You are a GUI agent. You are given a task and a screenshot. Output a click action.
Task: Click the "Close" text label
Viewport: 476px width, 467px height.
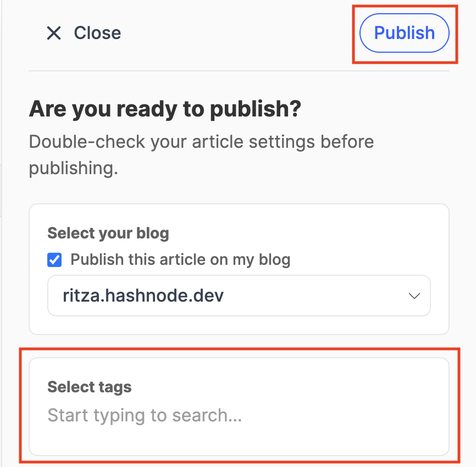97,33
